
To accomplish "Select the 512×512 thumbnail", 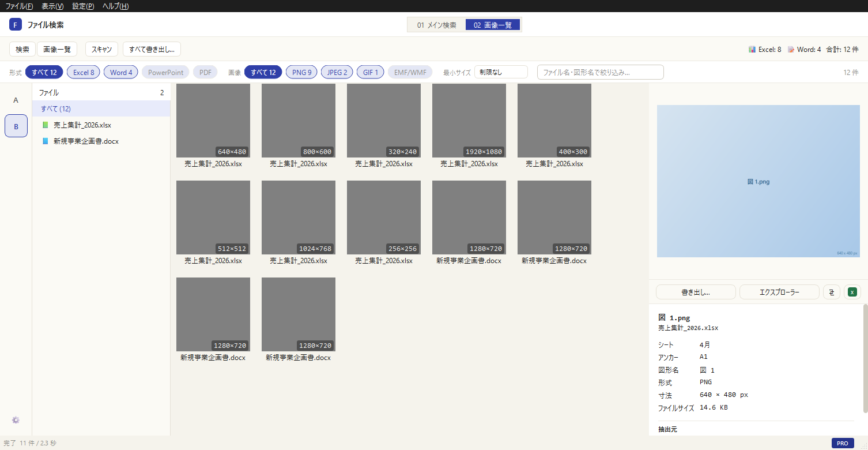I will 213,217.
